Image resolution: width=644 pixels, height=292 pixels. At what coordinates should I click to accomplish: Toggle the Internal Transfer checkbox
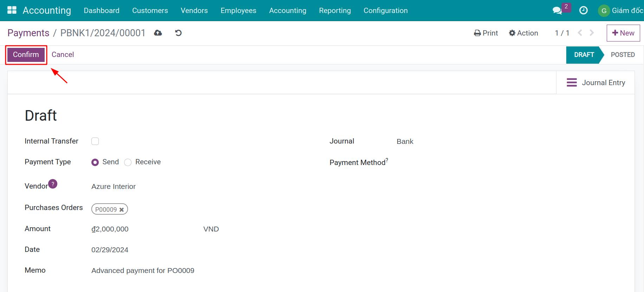[x=95, y=141]
